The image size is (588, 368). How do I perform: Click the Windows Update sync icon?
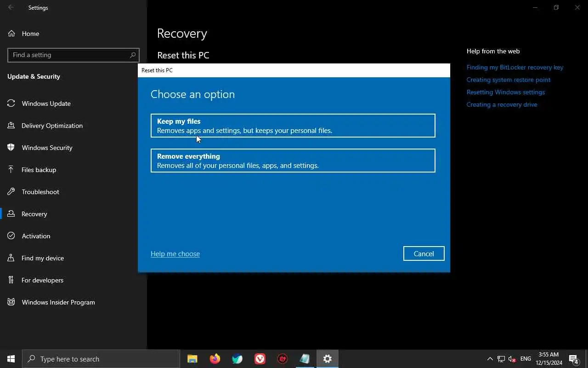(x=11, y=103)
